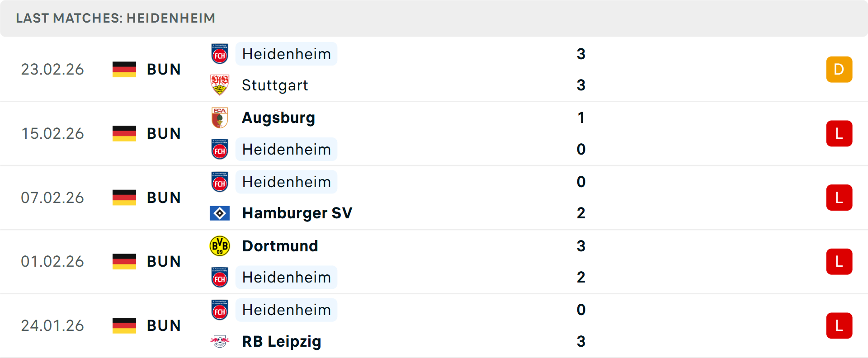Open the highlighted Heidenheim team link
The width and height of the screenshot is (868, 358).
click(x=286, y=54)
